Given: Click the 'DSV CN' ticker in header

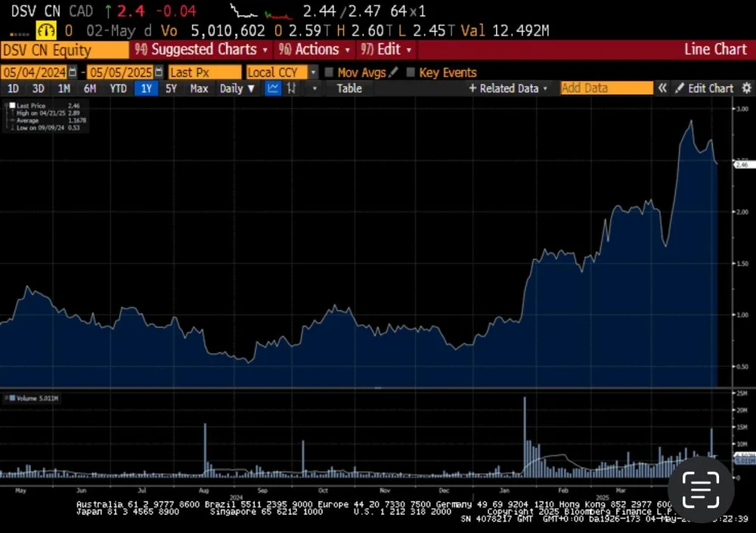Looking at the screenshot, I should (x=36, y=11).
